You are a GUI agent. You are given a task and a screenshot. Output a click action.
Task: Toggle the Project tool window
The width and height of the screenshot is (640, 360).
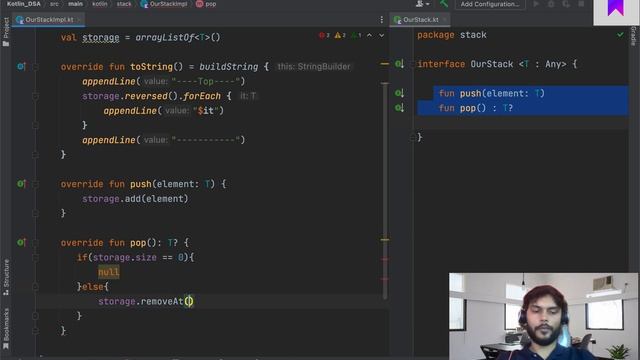coord(6,31)
